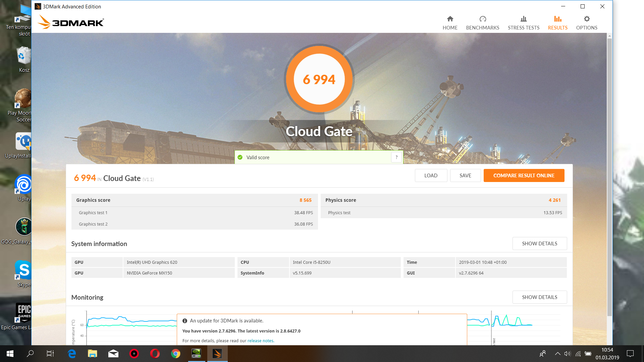
Task: Open the volume control in tray
Action: click(567, 354)
